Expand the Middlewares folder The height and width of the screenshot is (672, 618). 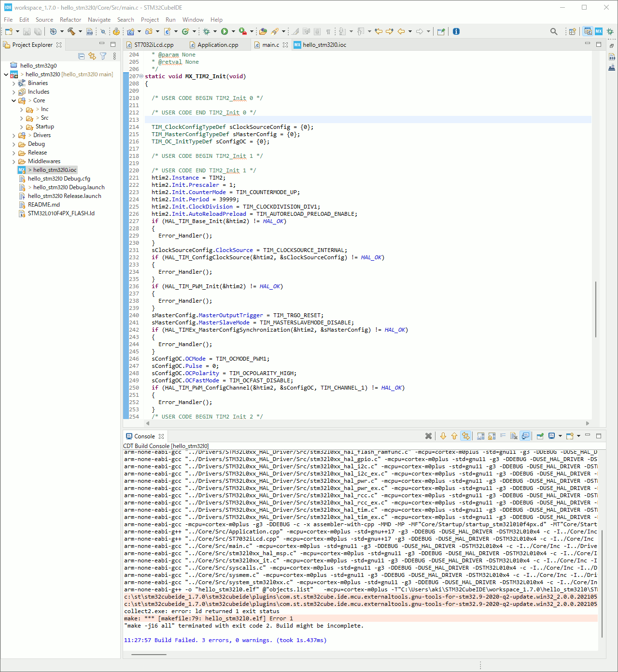point(14,161)
